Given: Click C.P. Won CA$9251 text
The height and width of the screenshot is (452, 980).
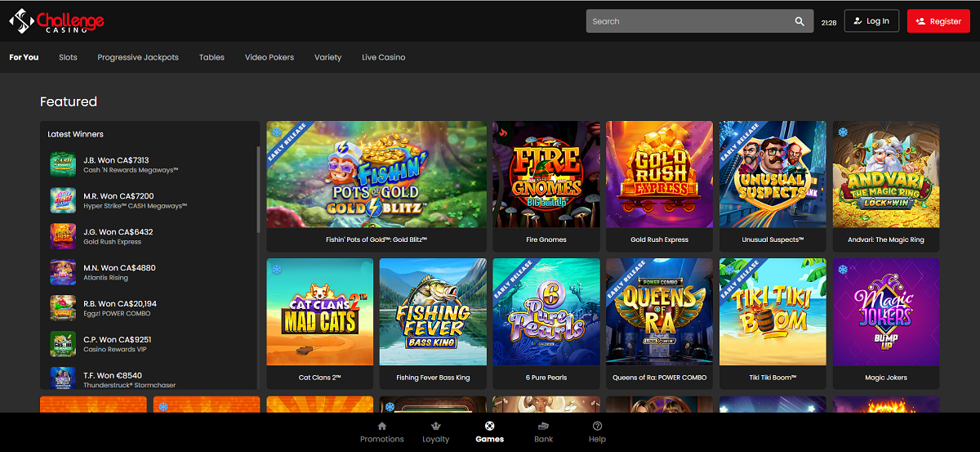Looking at the screenshot, I should (118, 340).
